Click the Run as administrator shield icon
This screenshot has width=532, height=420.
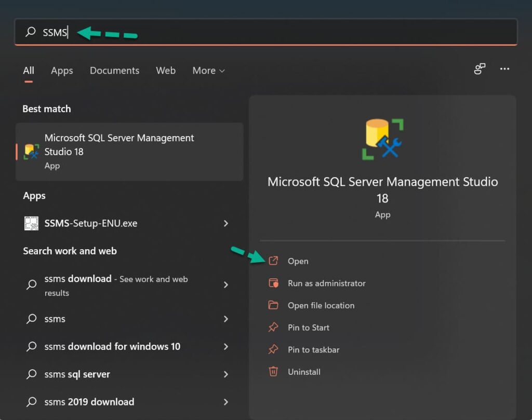tap(273, 283)
